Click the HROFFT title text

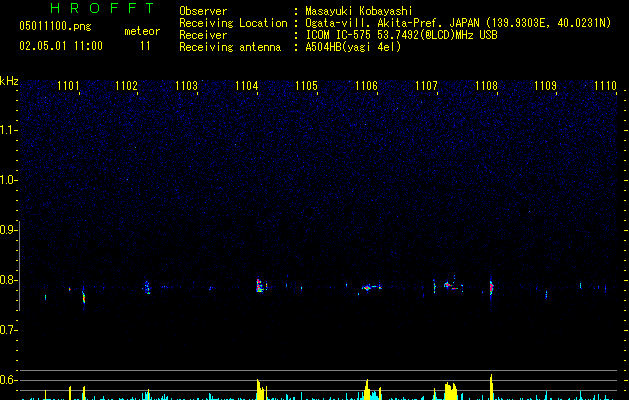pyautogui.click(x=102, y=8)
